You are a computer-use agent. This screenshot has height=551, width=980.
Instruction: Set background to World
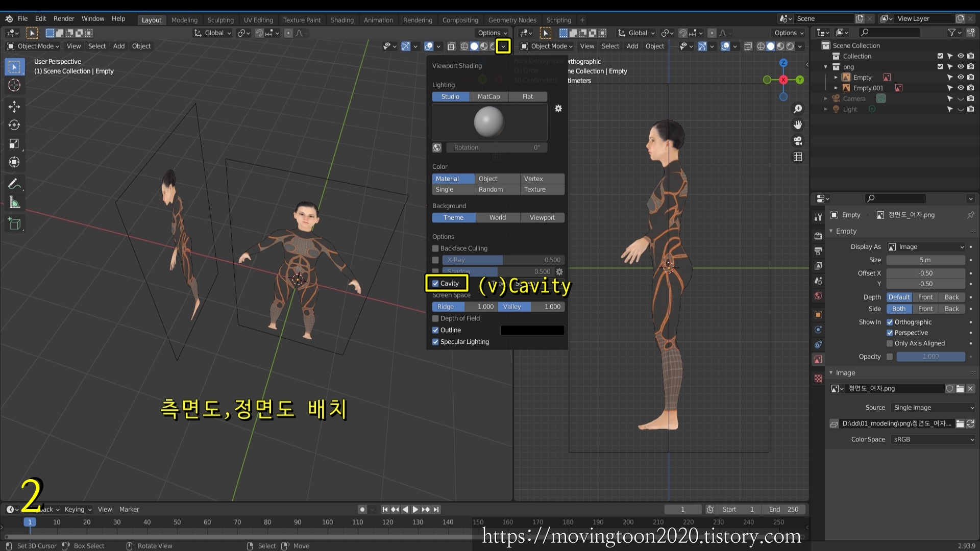[x=498, y=218]
